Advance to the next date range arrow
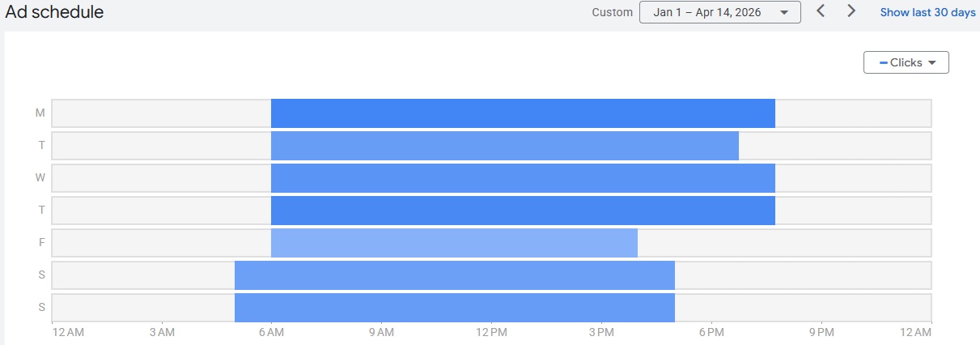This screenshot has width=980, height=345. [x=851, y=11]
